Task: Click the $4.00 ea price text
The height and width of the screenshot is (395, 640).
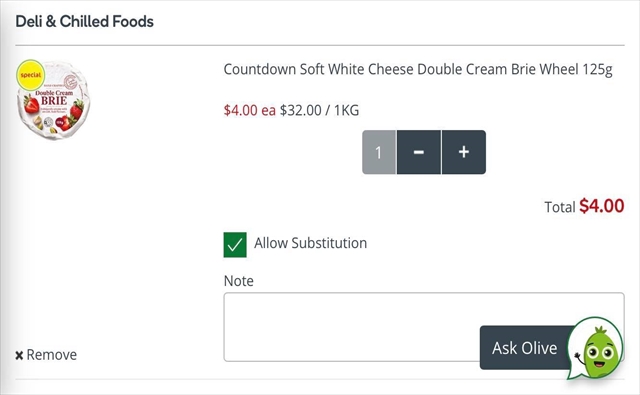Action: (250, 110)
